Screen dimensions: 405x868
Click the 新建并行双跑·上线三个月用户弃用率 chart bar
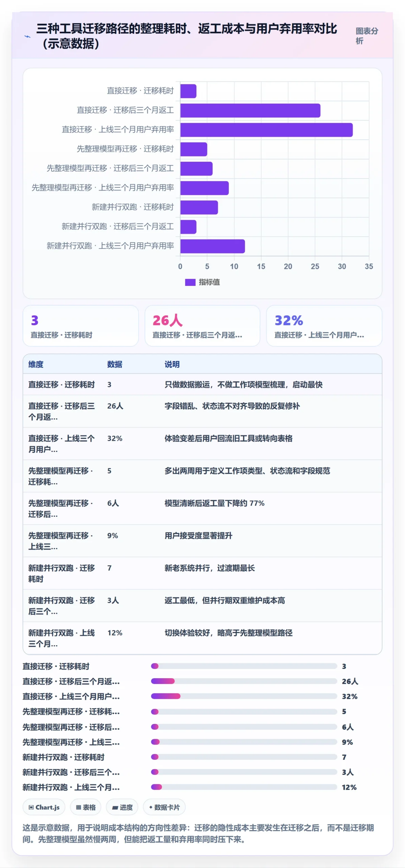(212, 246)
